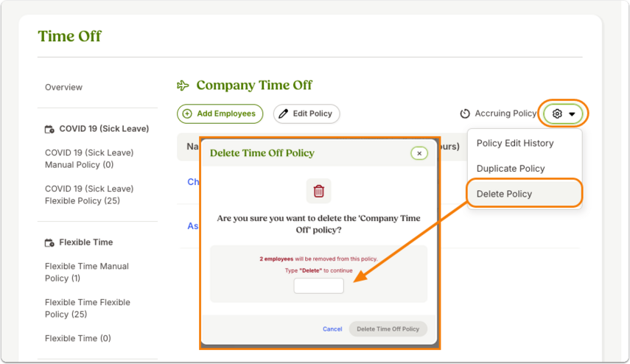Click the plus icon in Add Employees

[x=187, y=113]
